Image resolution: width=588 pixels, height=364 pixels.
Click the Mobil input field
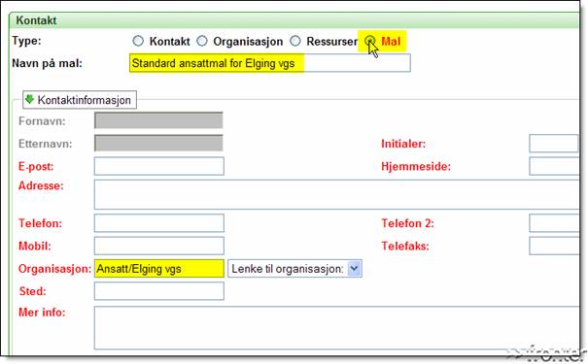click(159, 246)
